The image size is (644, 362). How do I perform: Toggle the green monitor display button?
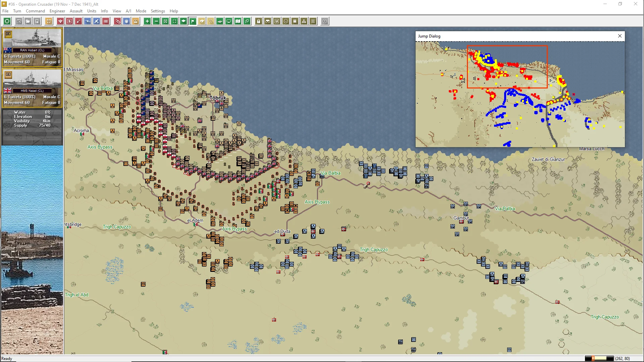click(229, 21)
